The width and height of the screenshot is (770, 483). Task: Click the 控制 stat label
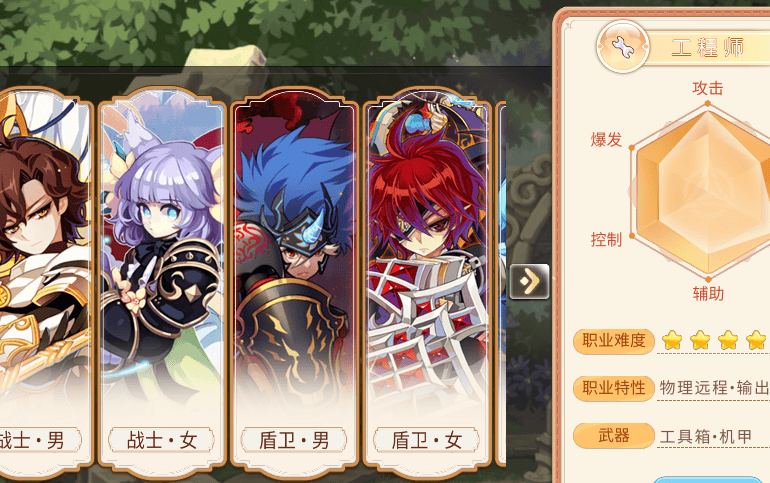click(x=606, y=240)
